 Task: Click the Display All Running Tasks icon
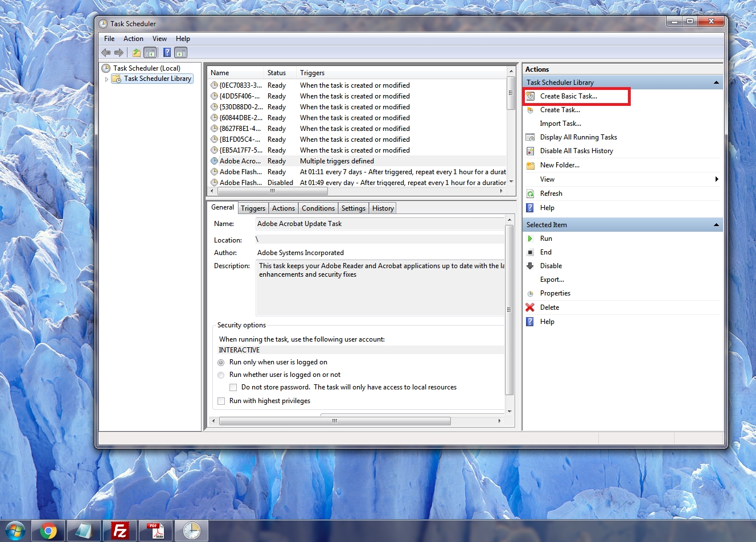tap(530, 137)
